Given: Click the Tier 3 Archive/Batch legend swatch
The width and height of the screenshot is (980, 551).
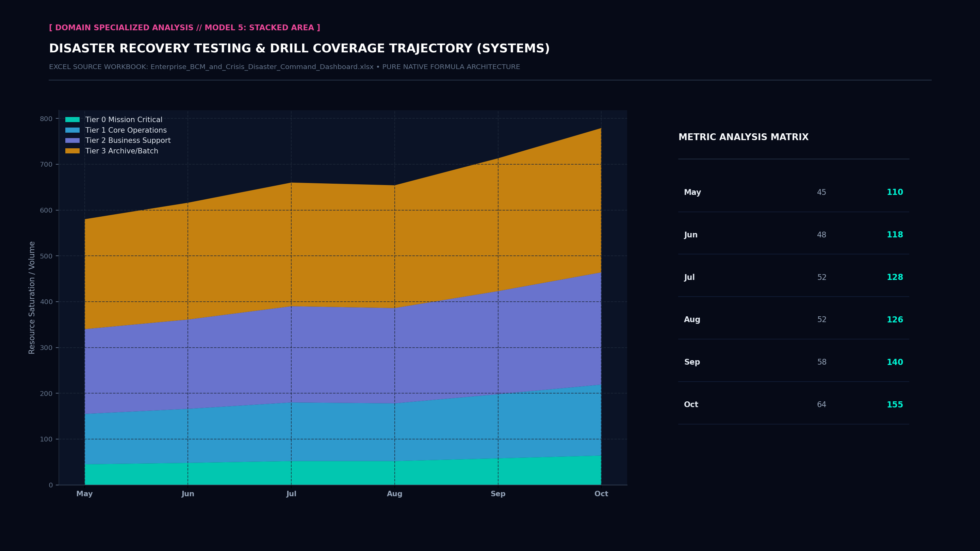Looking at the screenshot, I should click(x=72, y=151).
